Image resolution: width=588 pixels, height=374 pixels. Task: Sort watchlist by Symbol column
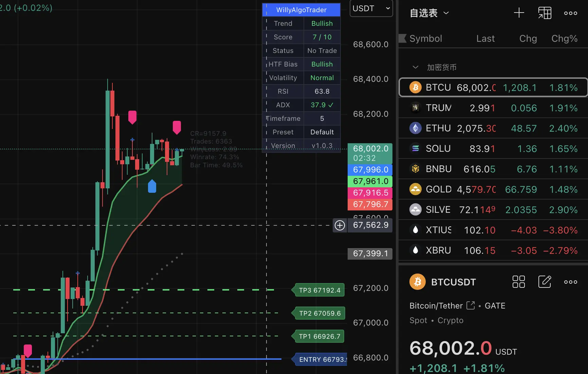pos(426,39)
